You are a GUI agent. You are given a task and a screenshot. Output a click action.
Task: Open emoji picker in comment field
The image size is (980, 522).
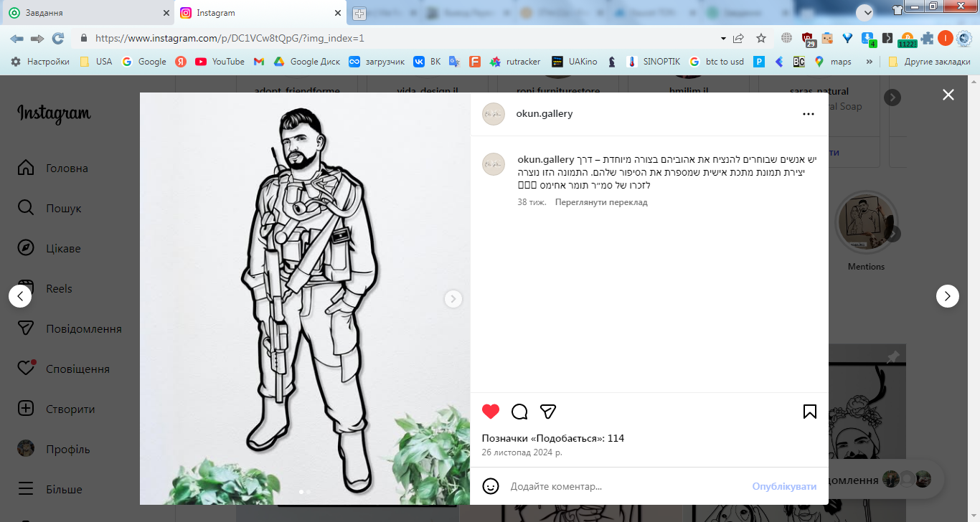[491, 486]
